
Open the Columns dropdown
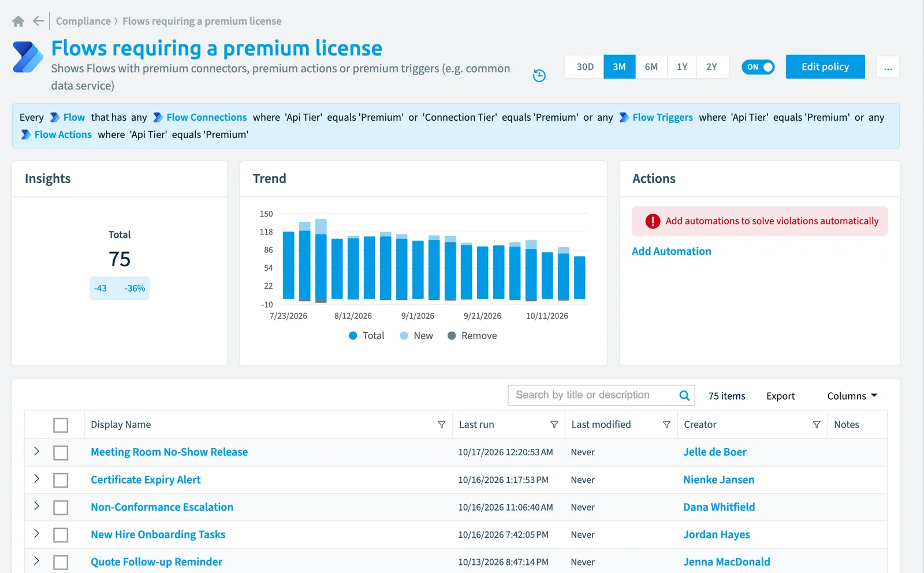pos(852,396)
